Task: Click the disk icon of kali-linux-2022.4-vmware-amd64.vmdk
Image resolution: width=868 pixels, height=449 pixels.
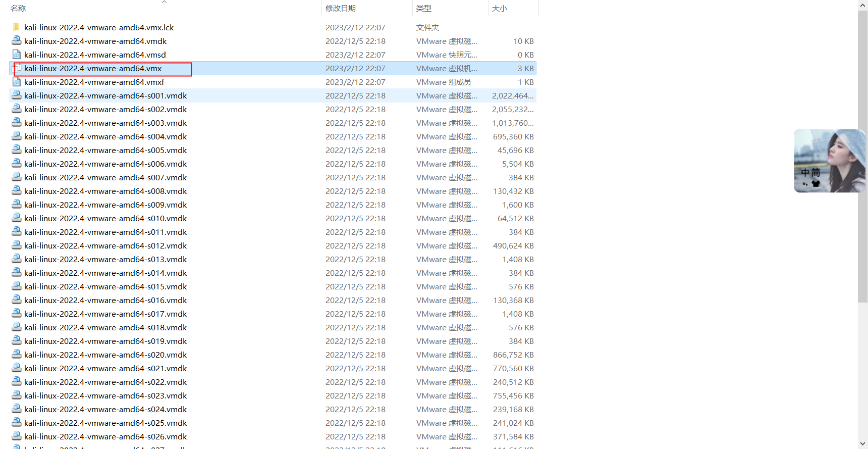Action: [x=16, y=40]
